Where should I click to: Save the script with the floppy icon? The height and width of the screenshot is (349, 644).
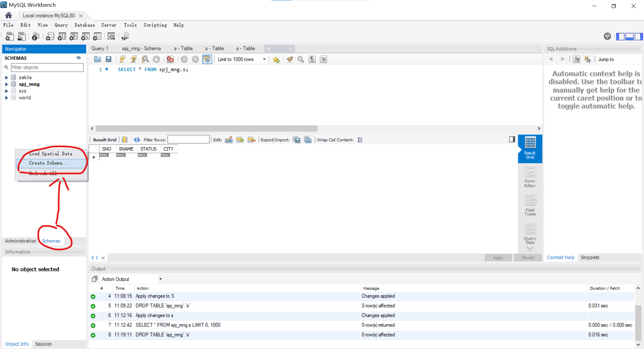click(108, 60)
